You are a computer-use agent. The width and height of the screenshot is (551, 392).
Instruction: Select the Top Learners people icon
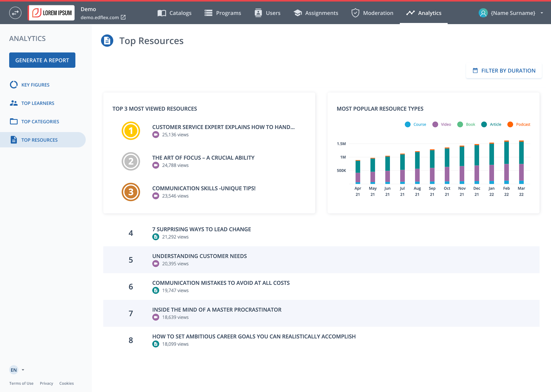[x=14, y=103]
